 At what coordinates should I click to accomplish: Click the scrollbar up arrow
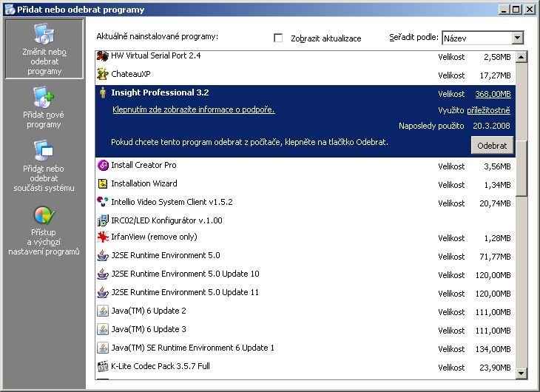click(522, 58)
